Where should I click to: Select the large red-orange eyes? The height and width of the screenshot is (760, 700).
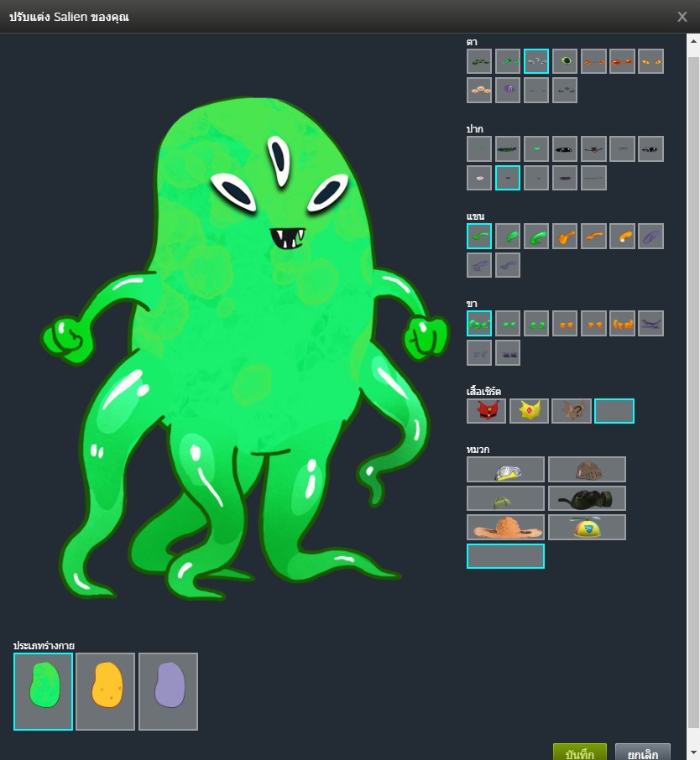click(622, 61)
